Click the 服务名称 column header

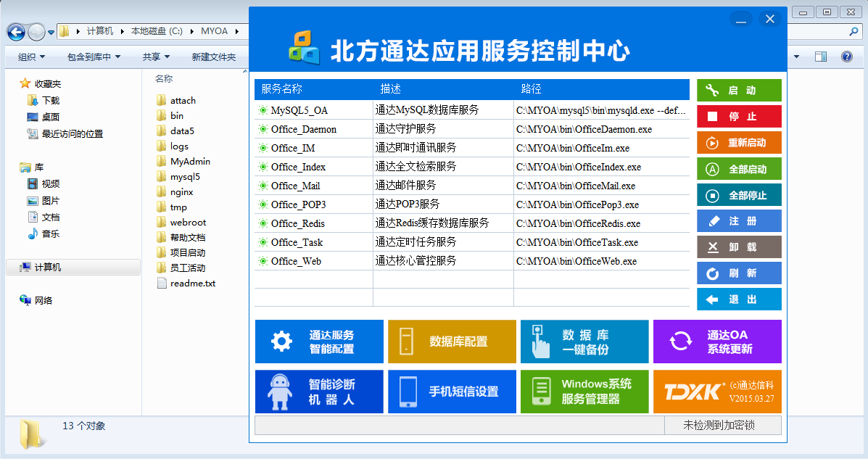pos(282,88)
